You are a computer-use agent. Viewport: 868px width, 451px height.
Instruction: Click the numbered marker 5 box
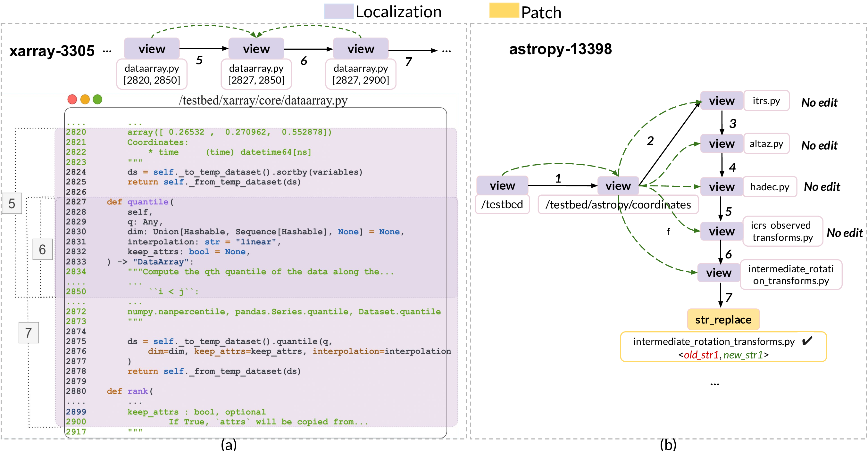(13, 203)
